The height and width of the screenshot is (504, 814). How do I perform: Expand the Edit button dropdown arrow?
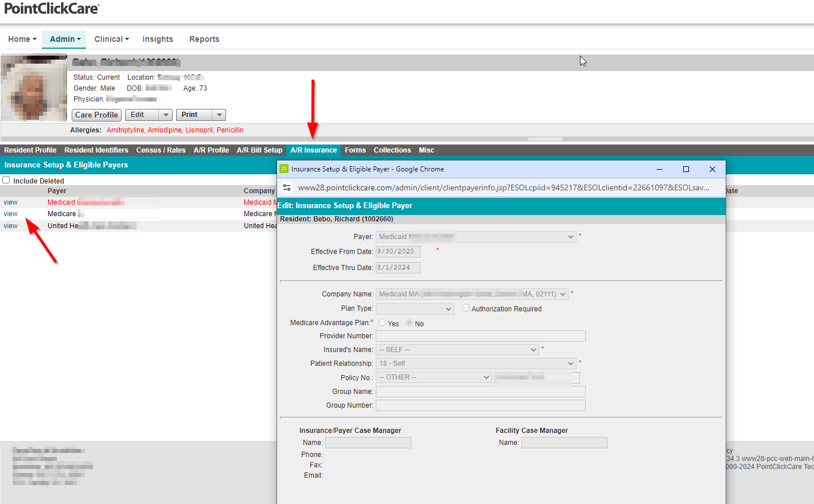(x=166, y=115)
